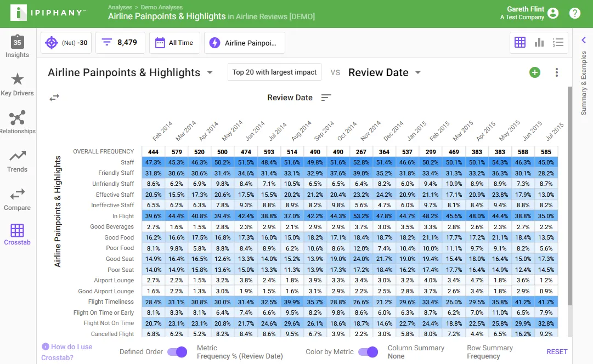Open How do I use Crosstab link
593x364 pixels.
(67, 352)
